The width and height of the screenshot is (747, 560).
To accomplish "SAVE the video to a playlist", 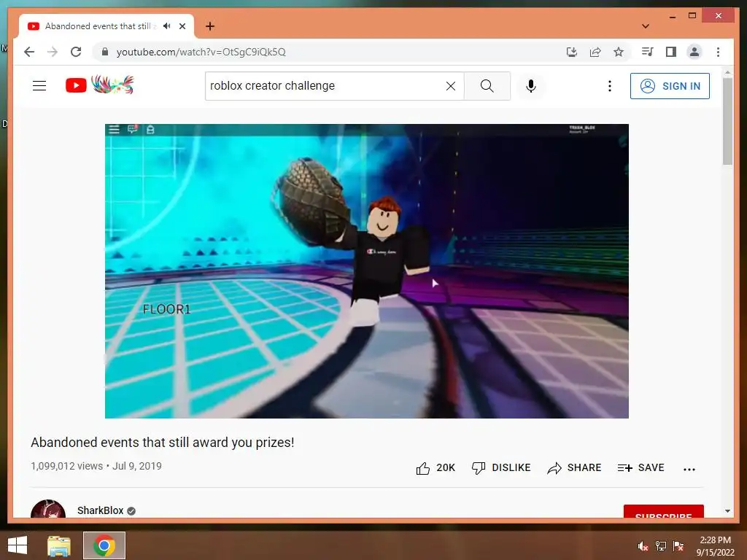I will pyautogui.click(x=640, y=468).
